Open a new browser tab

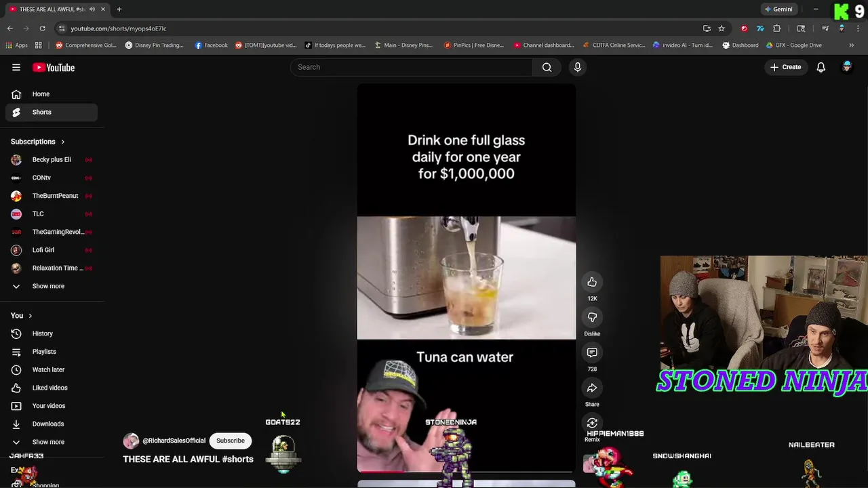click(119, 9)
